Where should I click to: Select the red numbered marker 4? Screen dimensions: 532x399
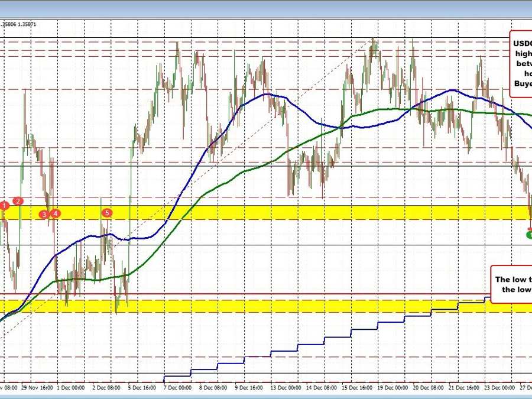[x=55, y=213]
